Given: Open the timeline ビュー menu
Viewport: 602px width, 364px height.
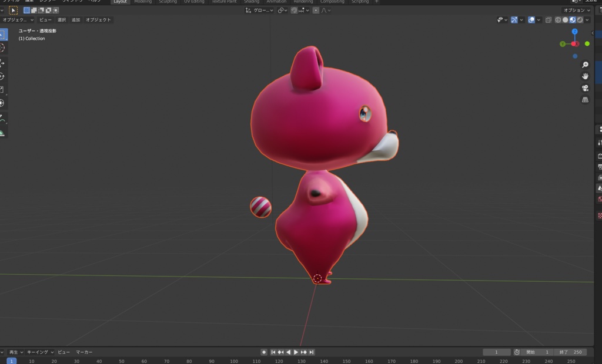Looking at the screenshot, I should [63, 352].
